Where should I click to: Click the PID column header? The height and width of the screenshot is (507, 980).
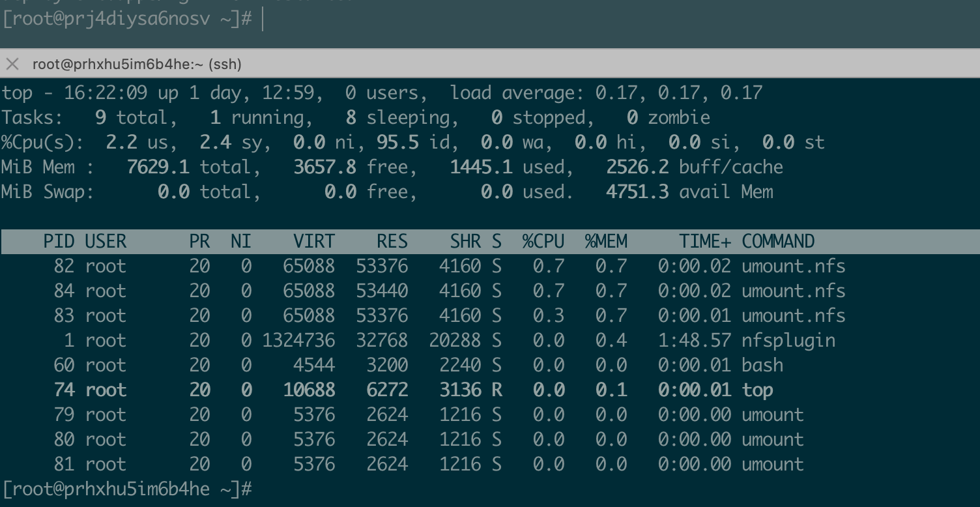(x=59, y=241)
